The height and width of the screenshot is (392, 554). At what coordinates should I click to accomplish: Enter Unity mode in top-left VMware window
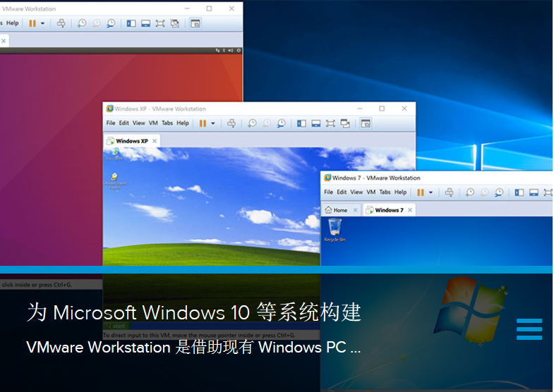(x=174, y=23)
